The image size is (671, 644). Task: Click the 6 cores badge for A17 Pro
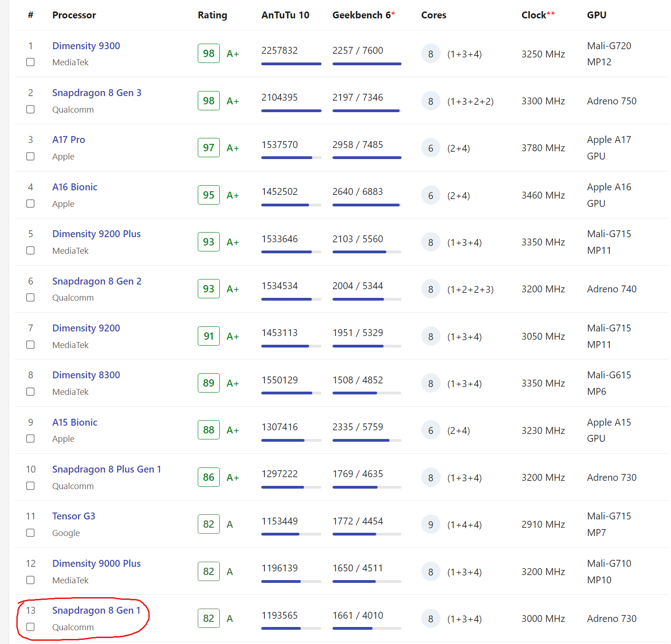[430, 148]
